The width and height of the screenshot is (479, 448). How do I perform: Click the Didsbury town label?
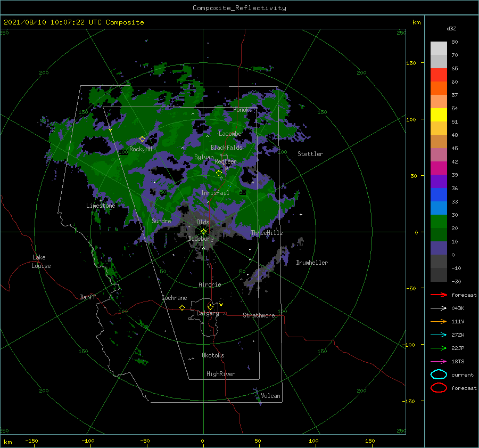click(201, 239)
